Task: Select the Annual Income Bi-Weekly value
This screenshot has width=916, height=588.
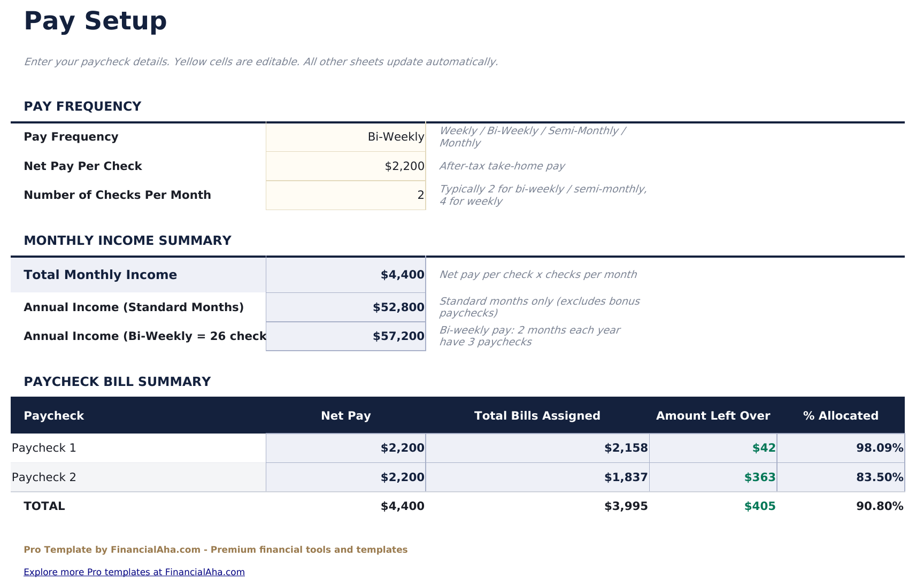Action: click(345, 336)
